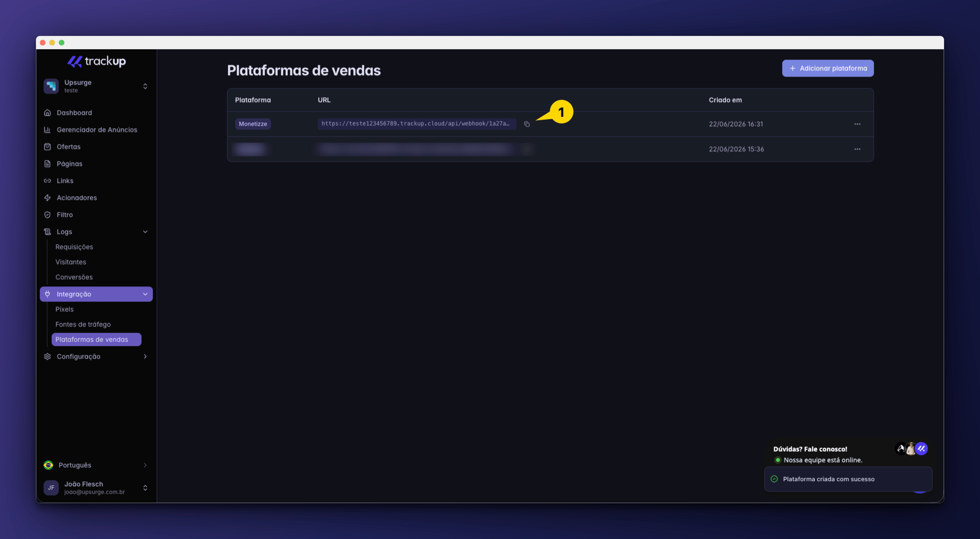Click the green window maximize button

click(62, 43)
